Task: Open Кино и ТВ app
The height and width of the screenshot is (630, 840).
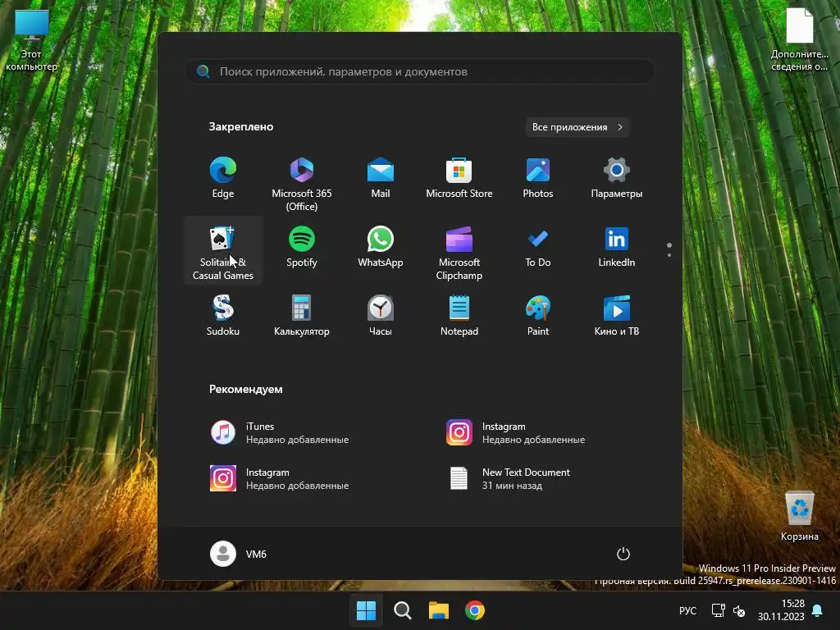Action: coord(617,316)
